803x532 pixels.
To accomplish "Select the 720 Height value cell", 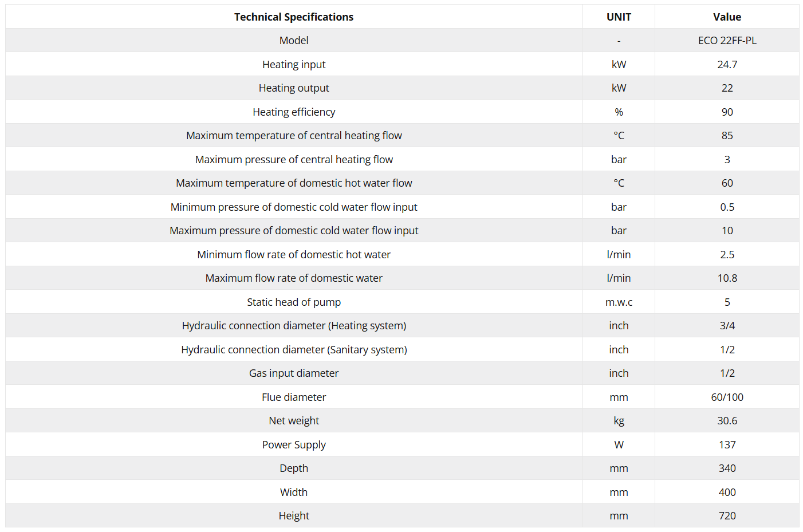I will point(727,515).
